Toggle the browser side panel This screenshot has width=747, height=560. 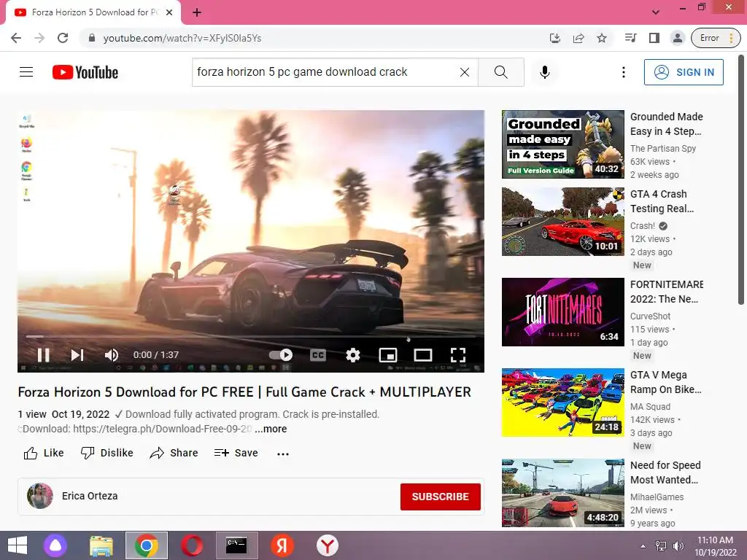654,38
